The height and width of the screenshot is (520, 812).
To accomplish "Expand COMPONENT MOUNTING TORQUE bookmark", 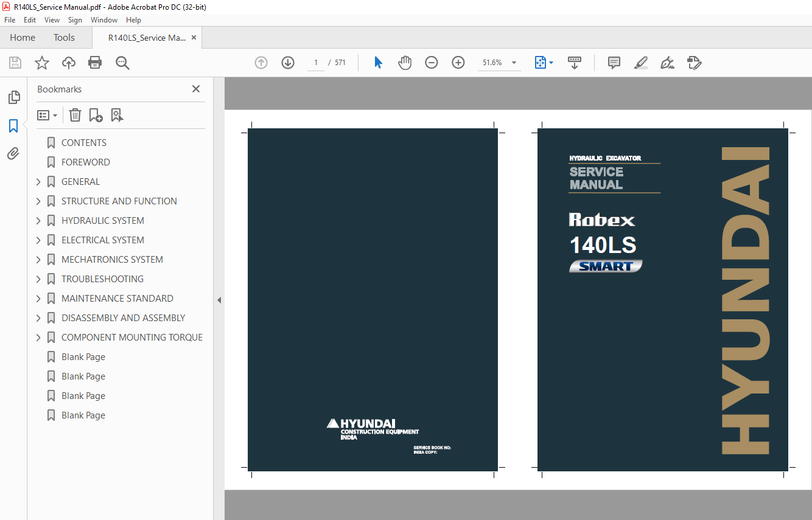I will 39,338.
